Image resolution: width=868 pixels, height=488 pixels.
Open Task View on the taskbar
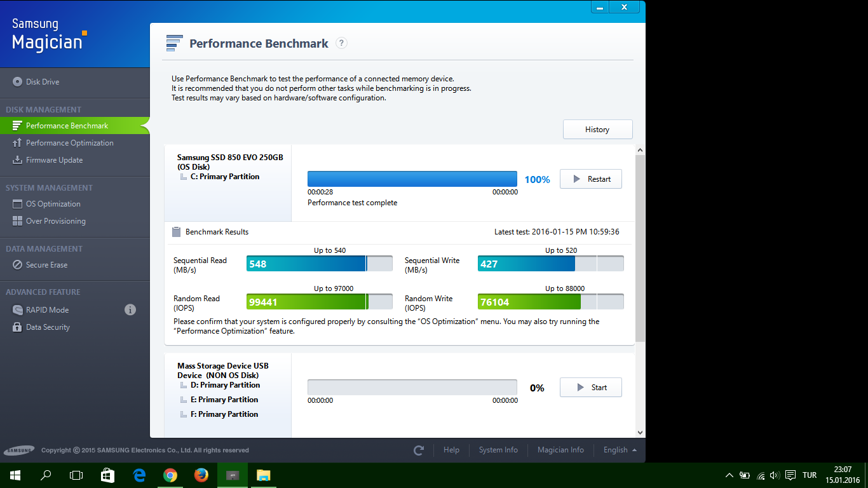coord(76,475)
